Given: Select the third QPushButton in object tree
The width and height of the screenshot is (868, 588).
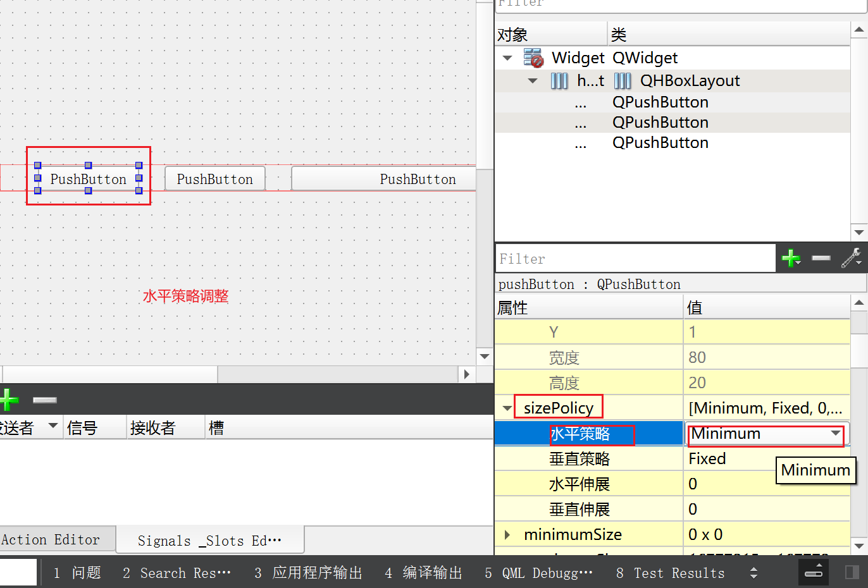Looking at the screenshot, I should pos(660,142).
